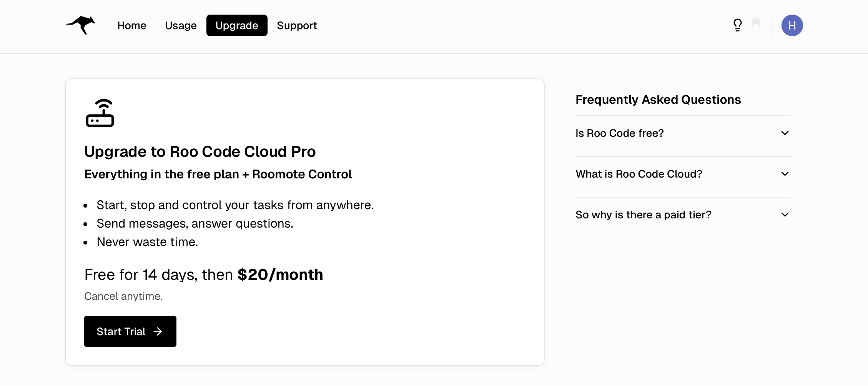Select the Upgrade nav item
The image size is (868, 386).
pyautogui.click(x=237, y=25)
